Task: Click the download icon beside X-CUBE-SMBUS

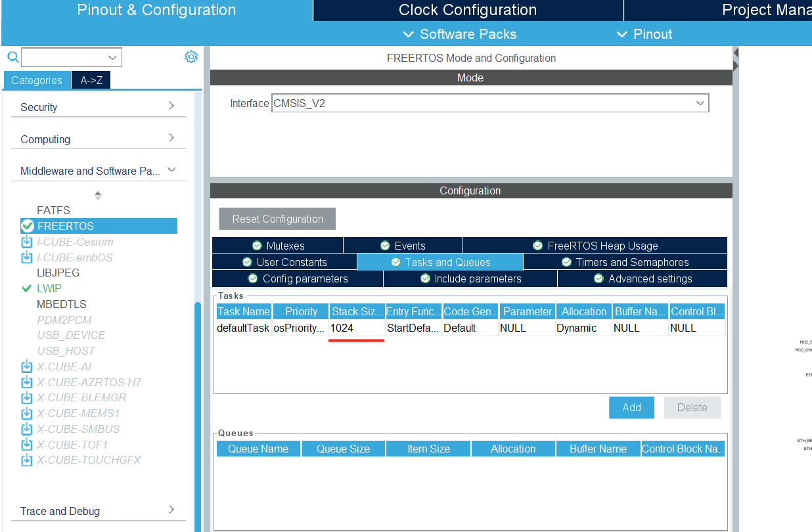Action: [27, 429]
